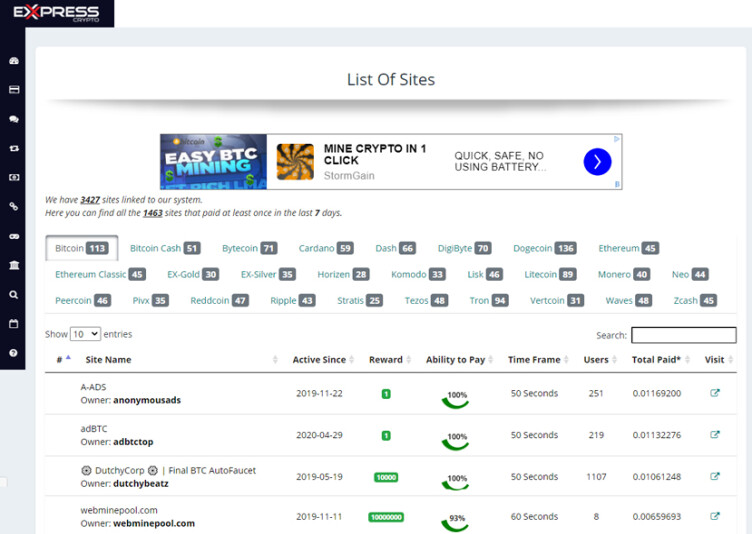Sort by Reward column
This screenshot has width=752, height=534.
tap(390, 359)
